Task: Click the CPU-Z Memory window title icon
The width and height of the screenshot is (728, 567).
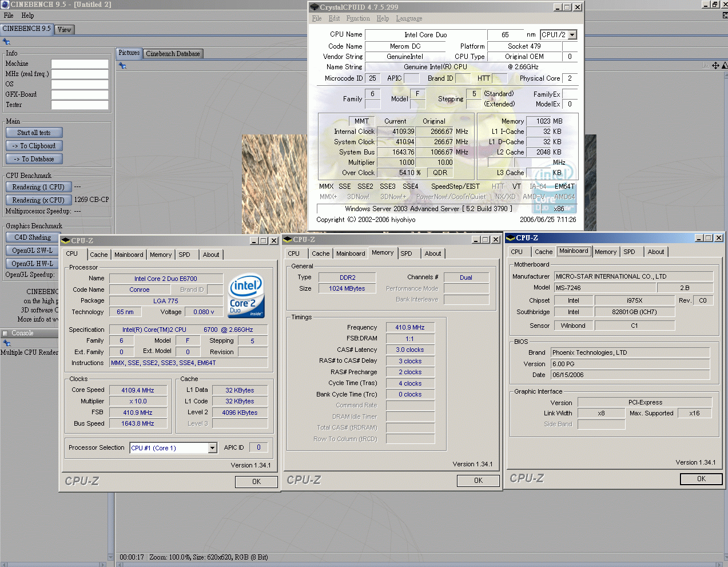Action: 289,240
